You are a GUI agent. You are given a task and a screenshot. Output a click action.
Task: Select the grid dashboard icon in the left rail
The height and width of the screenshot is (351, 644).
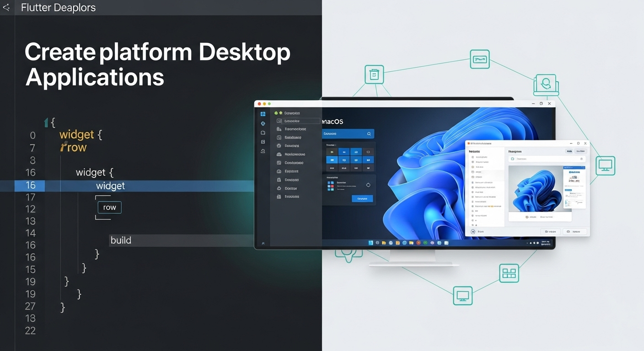pyautogui.click(x=263, y=113)
